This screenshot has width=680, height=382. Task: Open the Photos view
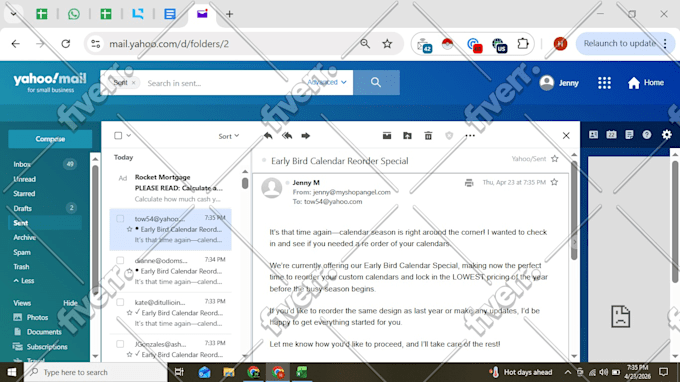(x=31, y=317)
